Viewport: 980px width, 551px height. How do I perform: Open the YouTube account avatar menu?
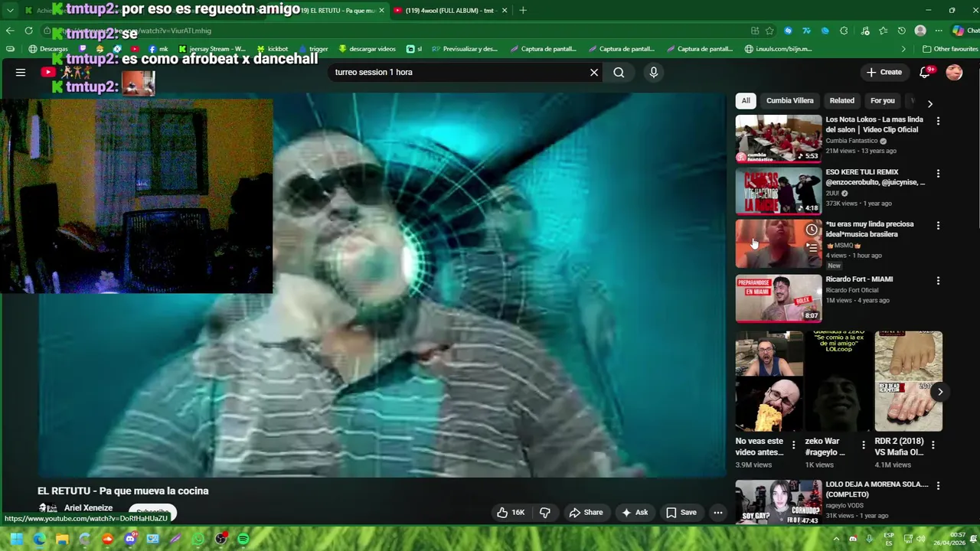pyautogui.click(x=954, y=72)
